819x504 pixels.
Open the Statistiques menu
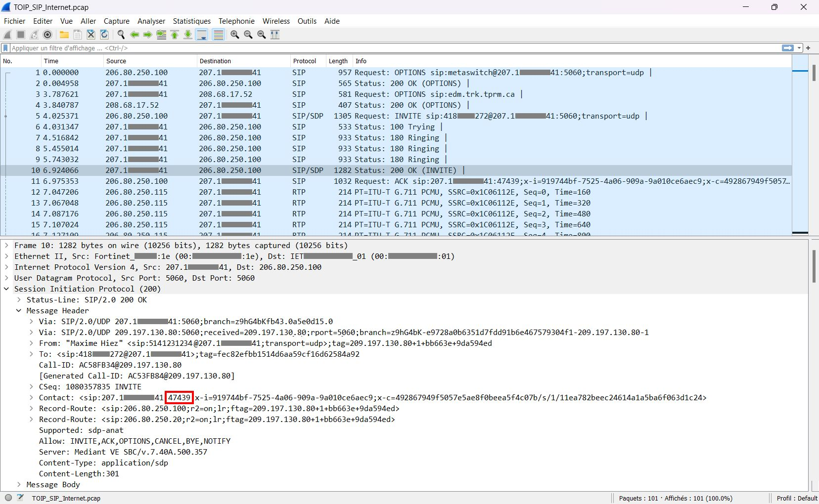click(x=191, y=21)
